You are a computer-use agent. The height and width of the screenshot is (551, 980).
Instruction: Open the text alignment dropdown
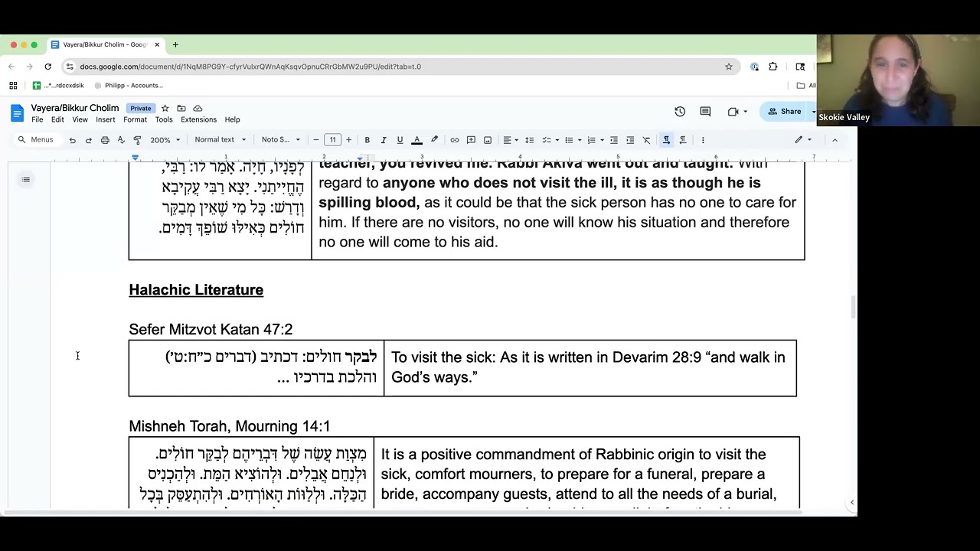click(510, 140)
